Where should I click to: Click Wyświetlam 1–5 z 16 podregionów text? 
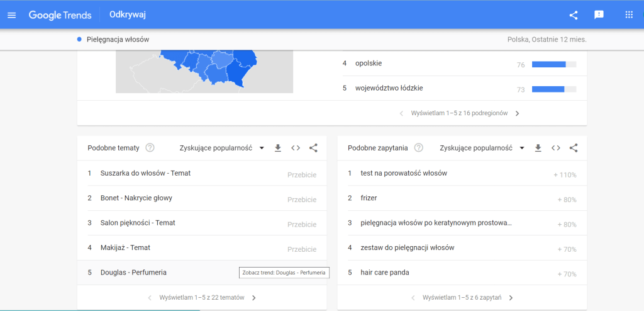point(459,113)
